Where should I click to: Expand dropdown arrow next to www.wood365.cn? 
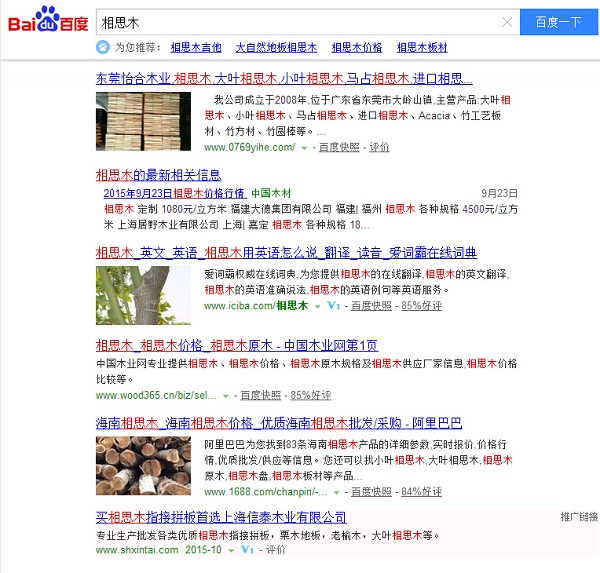click(227, 396)
